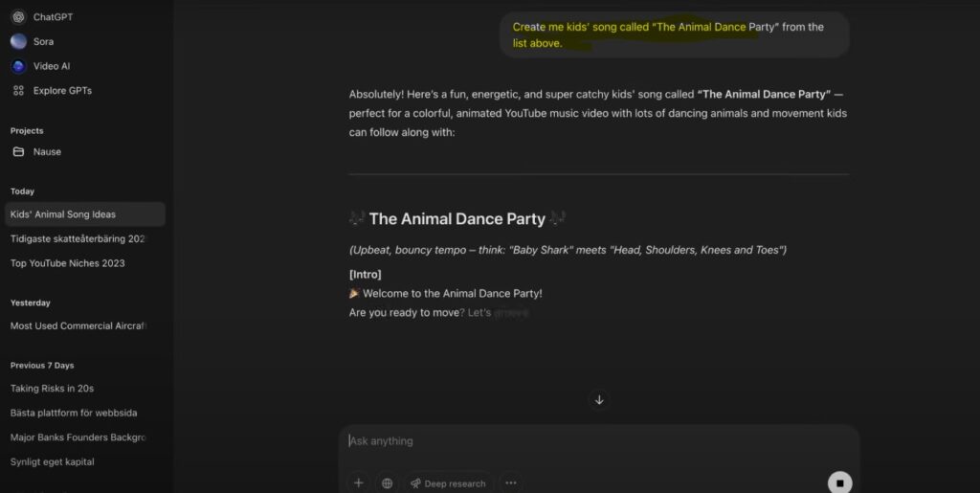Click the Explore GPTs grid icon
Image resolution: width=980 pixels, height=493 pixels.
click(18, 91)
